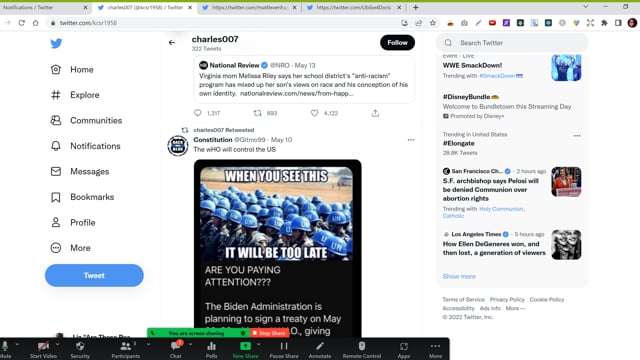Reload the page
The width and height of the screenshot is (640, 360).
tap(22, 23)
